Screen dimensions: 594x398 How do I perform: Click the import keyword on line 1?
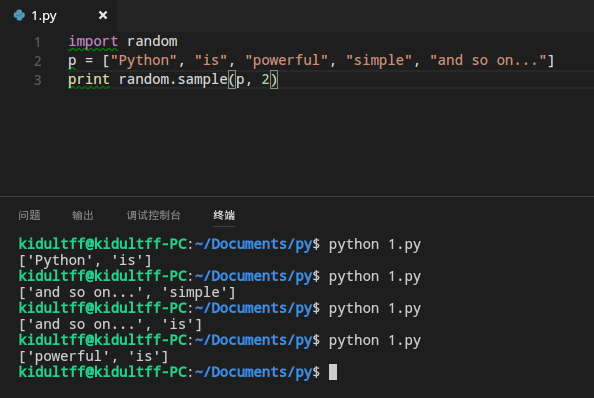[x=93, y=42]
